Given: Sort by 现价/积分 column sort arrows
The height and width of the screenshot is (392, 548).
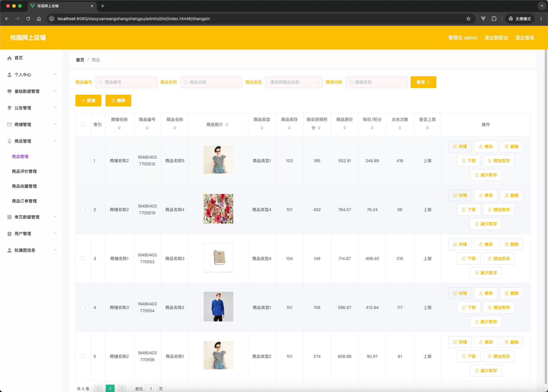Looking at the screenshot, I should click(372, 128).
